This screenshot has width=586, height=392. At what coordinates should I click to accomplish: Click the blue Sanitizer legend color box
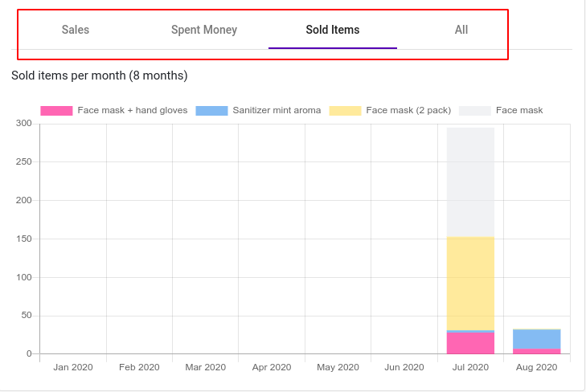(x=211, y=111)
